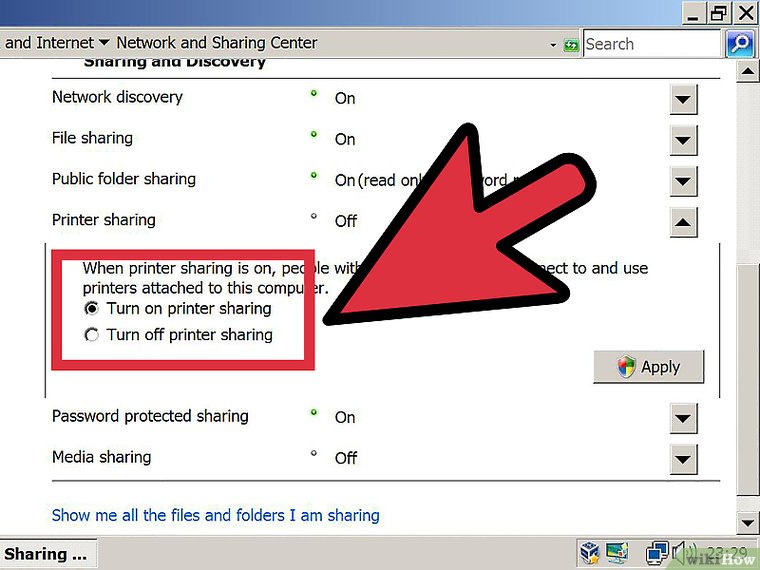Click 'and Internet' breadcrumb segment
This screenshot has height=570, width=760.
[49, 43]
